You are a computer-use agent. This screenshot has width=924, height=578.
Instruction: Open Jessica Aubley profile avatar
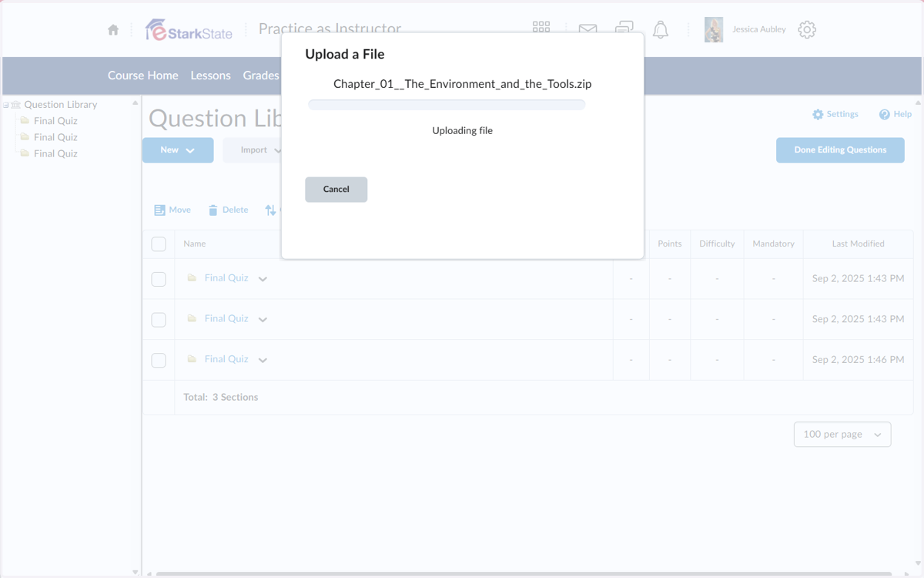(714, 29)
